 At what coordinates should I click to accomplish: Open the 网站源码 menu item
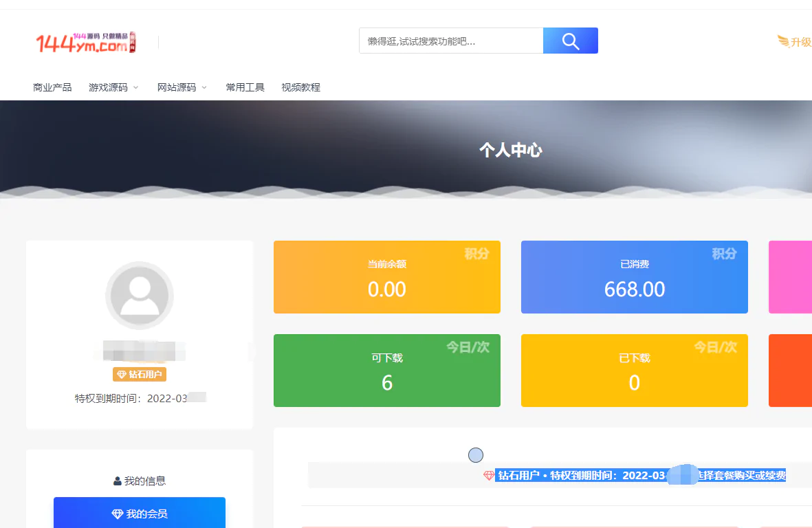pos(177,87)
